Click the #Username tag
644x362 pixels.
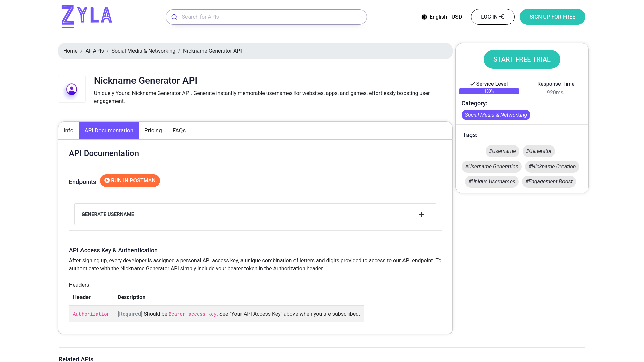pos(502,151)
